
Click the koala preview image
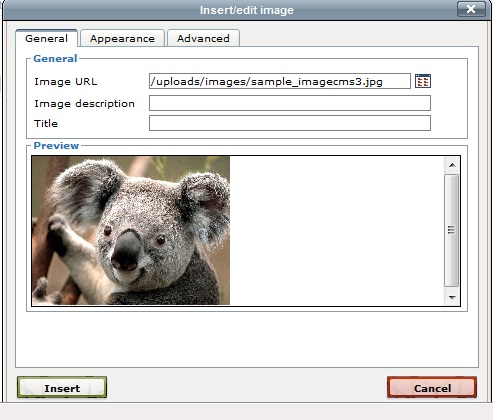(x=131, y=230)
